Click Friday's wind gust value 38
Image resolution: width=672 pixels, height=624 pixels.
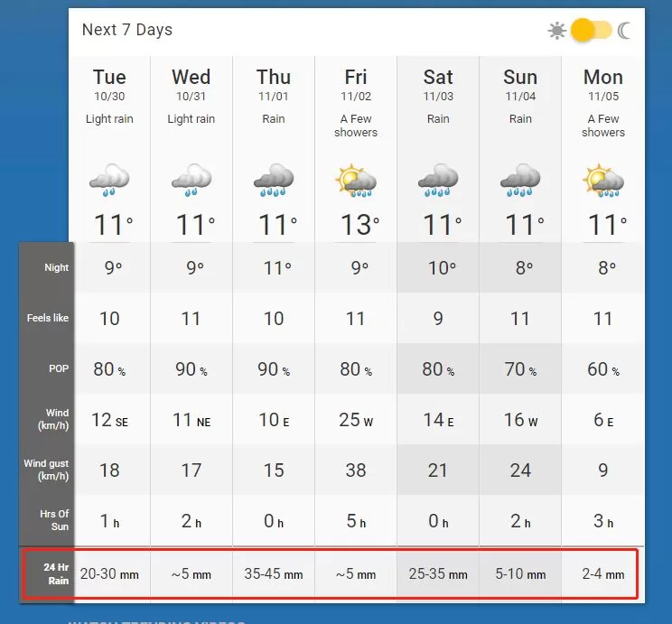point(356,470)
